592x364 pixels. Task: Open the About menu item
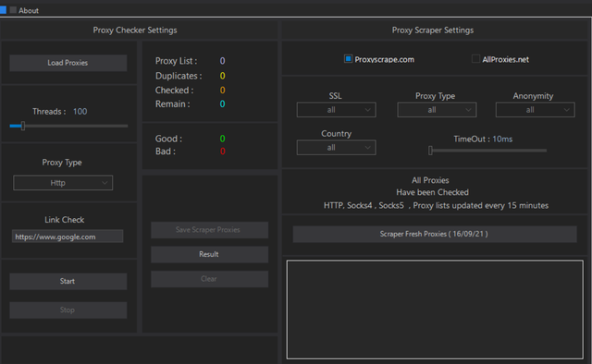29,10
